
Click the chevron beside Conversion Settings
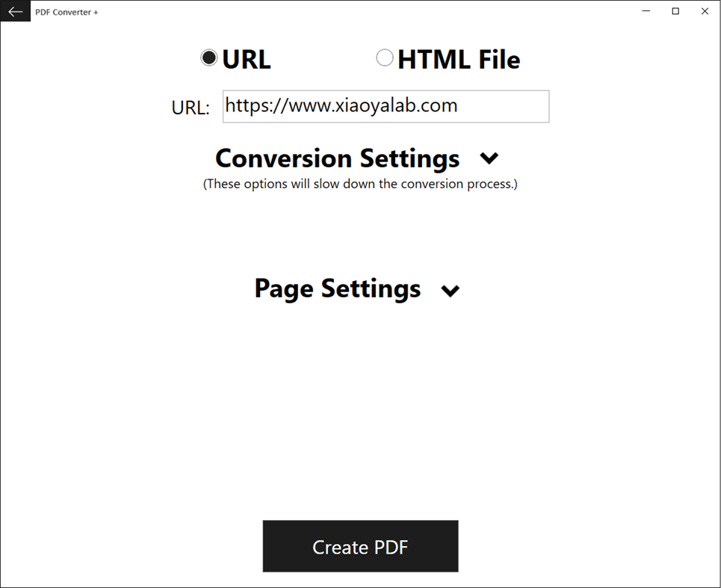point(489,158)
